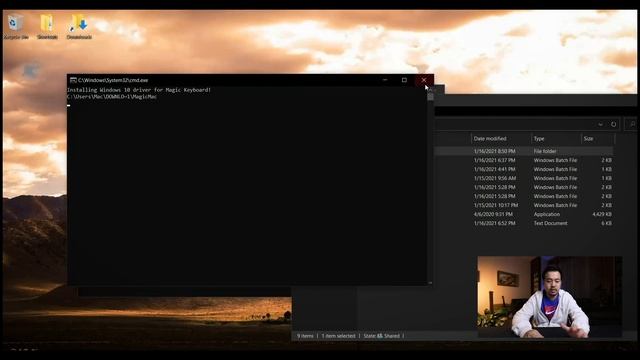Click the 4,429 KB size cell
640x360 pixels.
point(602,214)
